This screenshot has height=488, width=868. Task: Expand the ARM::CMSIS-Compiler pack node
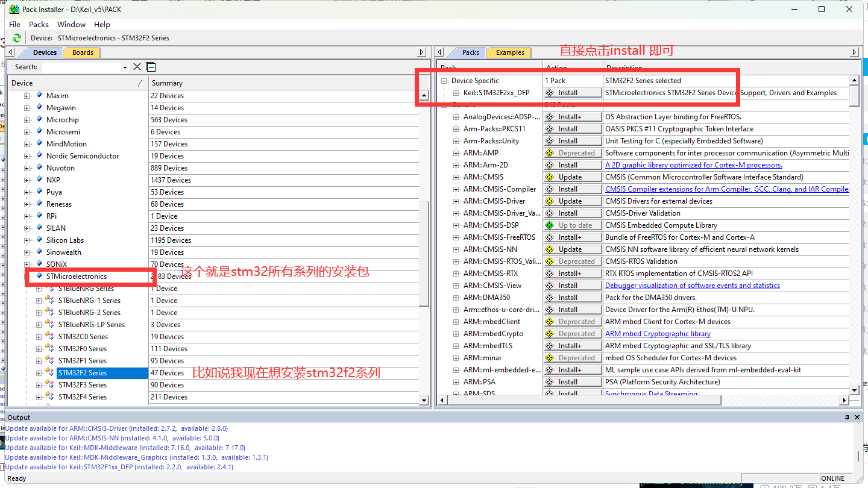pos(456,189)
